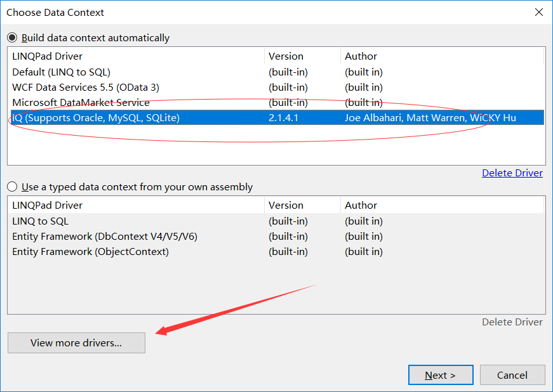Click the Delete Driver link above the lower list

[x=512, y=173]
